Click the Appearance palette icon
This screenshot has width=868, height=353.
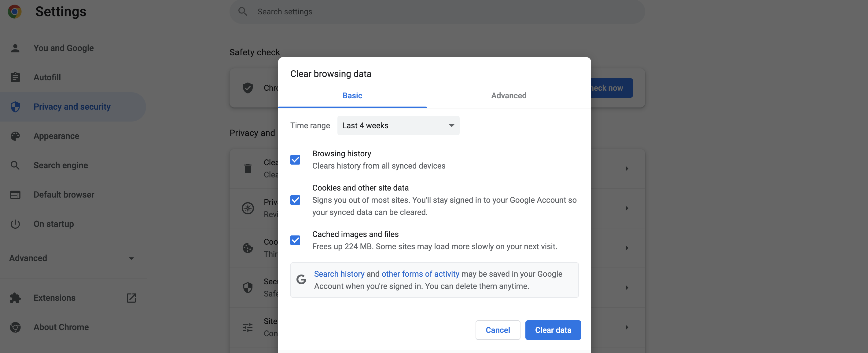click(15, 136)
